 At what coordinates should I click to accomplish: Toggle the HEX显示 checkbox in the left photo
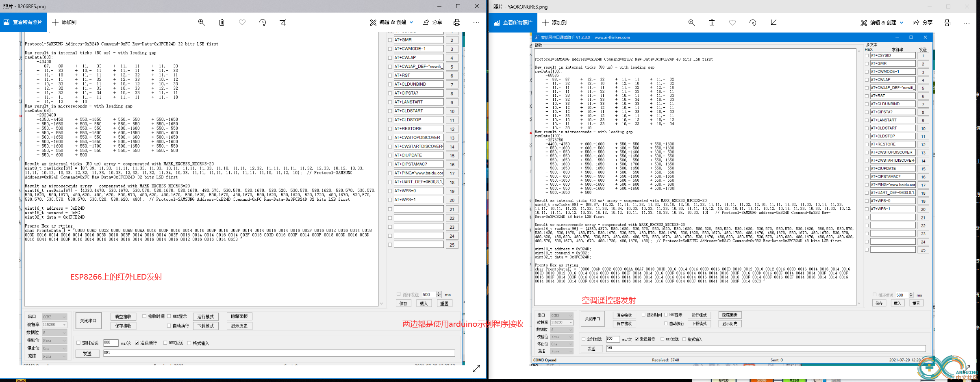click(x=169, y=316)
